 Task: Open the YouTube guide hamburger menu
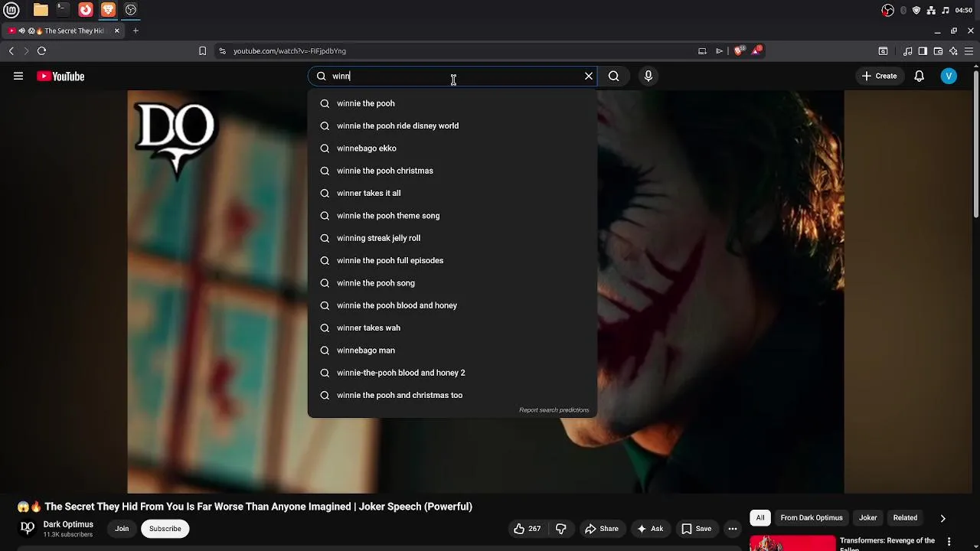(18, 76)
